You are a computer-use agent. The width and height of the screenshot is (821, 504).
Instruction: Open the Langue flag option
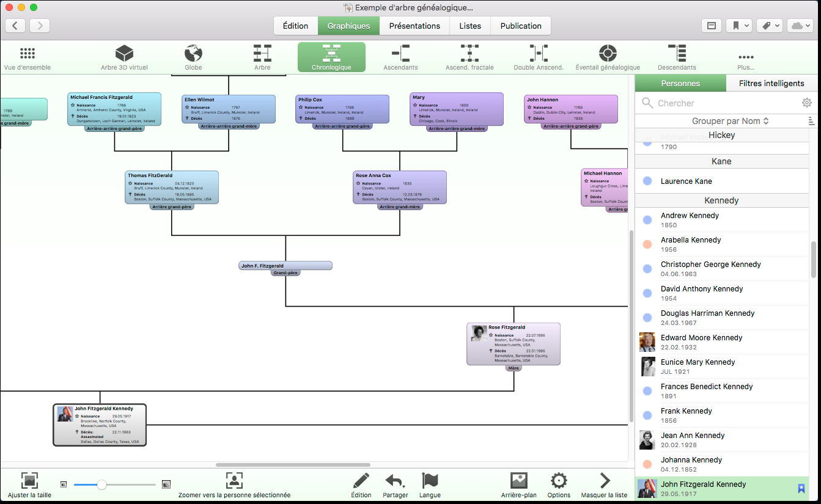point(430,485)
